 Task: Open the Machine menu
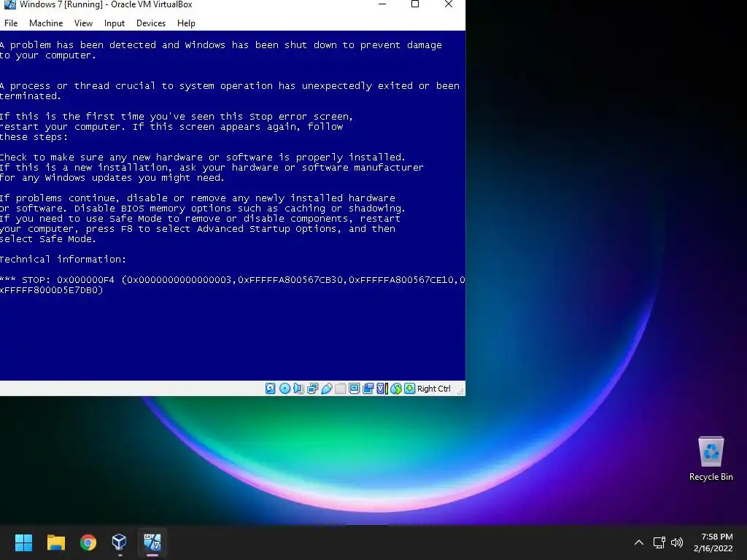point(46,23)
